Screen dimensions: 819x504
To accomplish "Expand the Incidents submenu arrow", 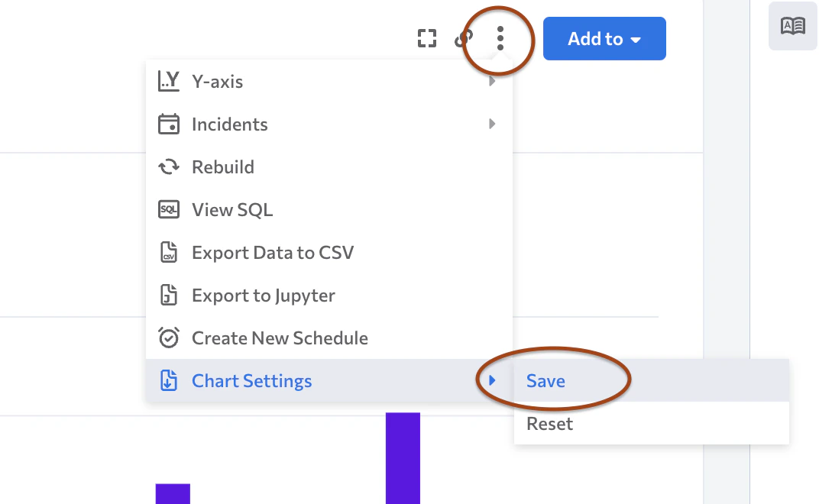I will [x=493, y=124].
